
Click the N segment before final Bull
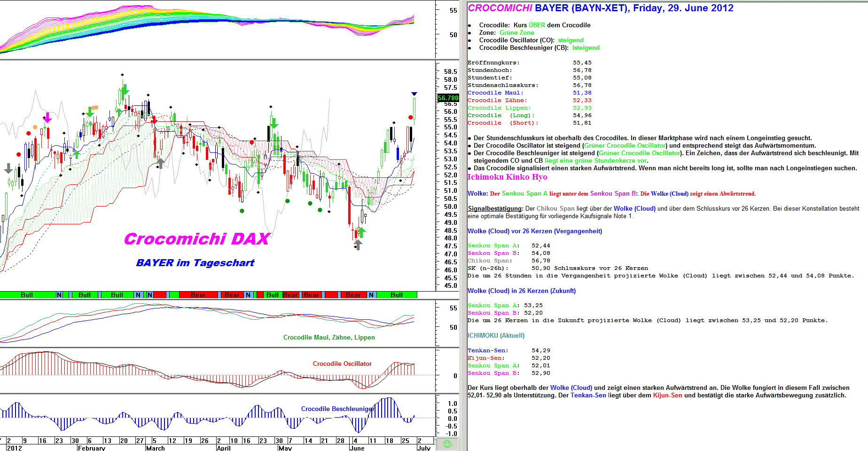point(371,295)
